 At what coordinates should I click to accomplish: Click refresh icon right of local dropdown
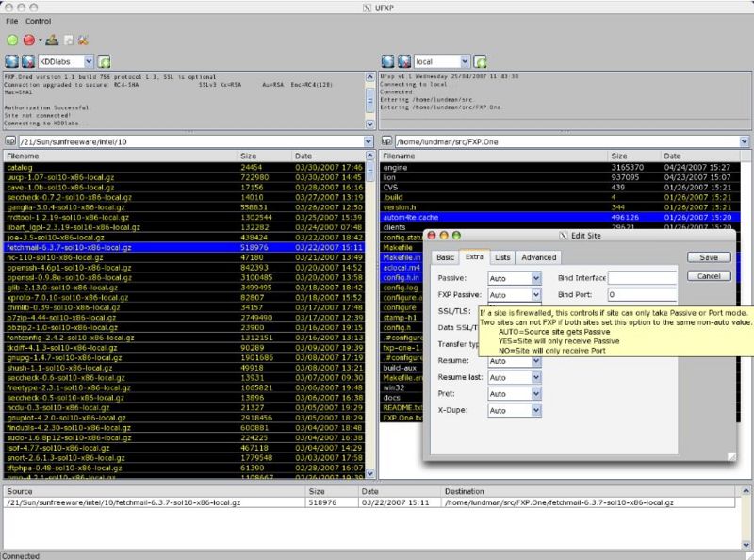click(480, 61)
